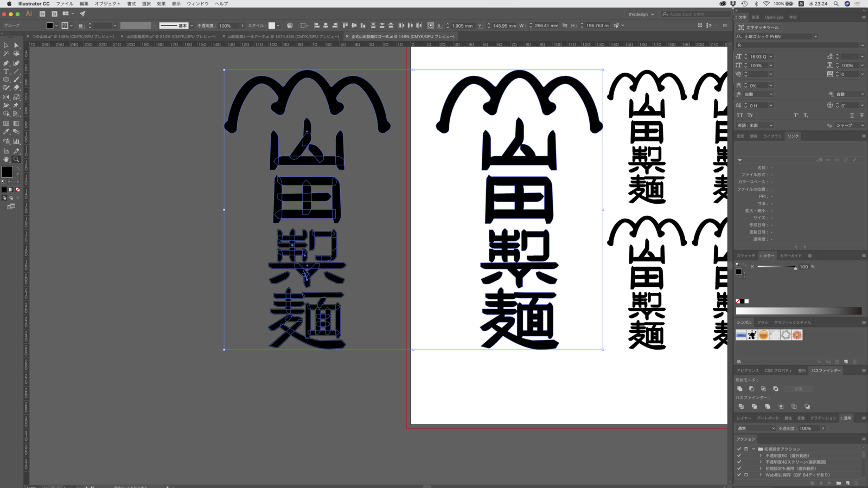Switch to the 山田製麺素材.ai document tab
This screenshot has height=488, width=868.
170,36
